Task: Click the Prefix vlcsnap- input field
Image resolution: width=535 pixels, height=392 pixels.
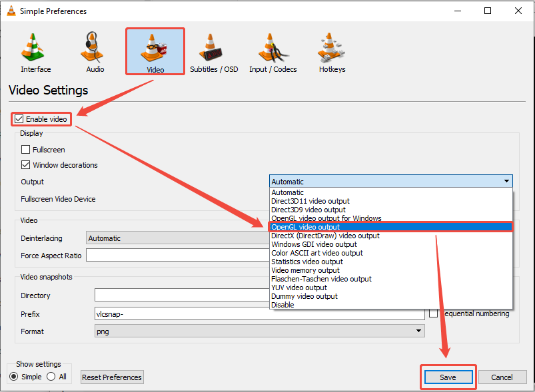Action: pyautogui.click(x=260, y=313)
